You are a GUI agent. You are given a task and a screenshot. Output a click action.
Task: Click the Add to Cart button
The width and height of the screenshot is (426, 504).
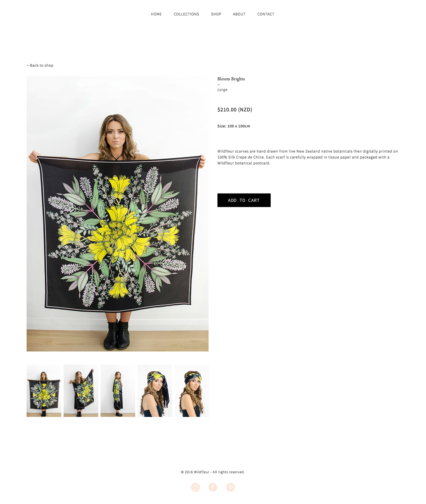(244, 200)
